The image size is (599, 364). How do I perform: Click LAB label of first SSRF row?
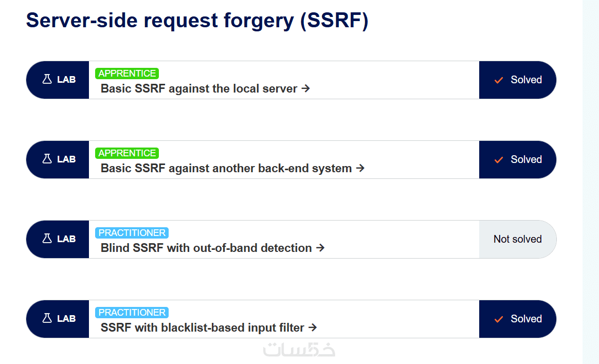[66, 80]
